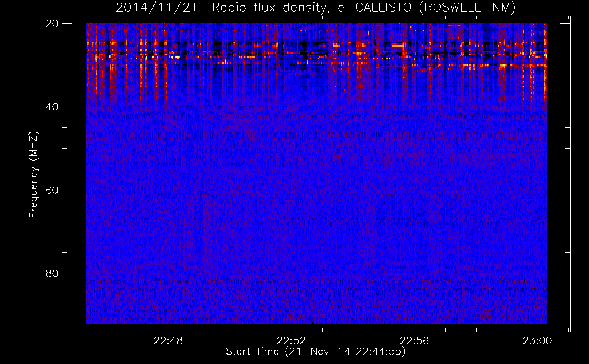
Task: Click the time tick label '22:56'
Action: tap(414, 341)
